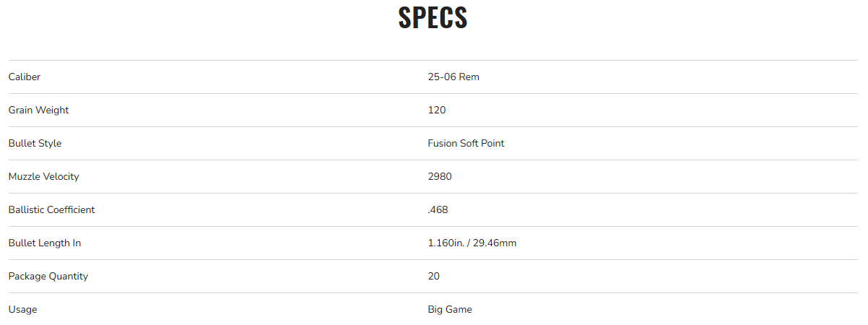
Task: Click the package quantity value 20
Action: pos(434,277)
